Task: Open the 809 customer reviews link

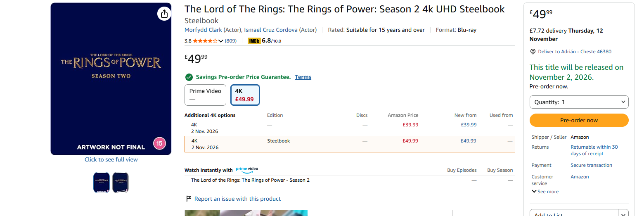Action: click(x=231, y=41)
